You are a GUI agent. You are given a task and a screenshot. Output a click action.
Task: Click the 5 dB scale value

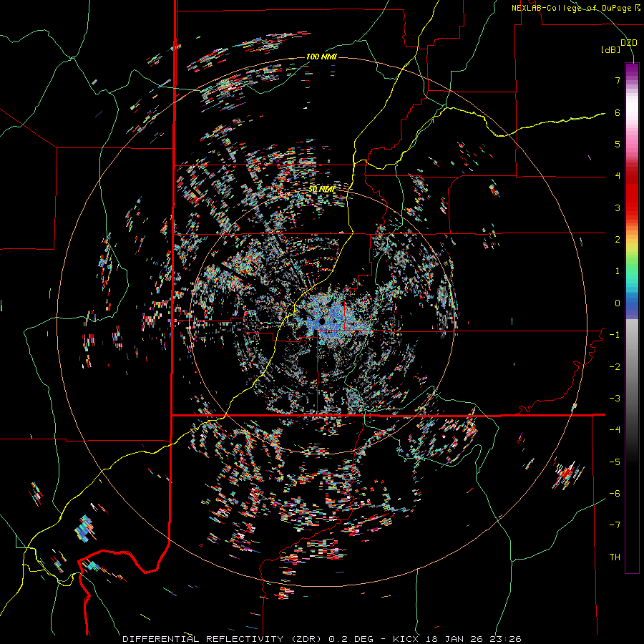(618, 144)
